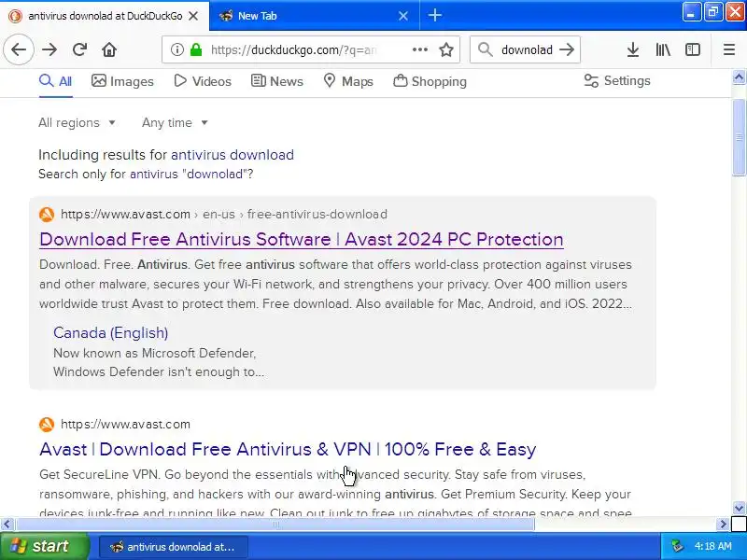This screenshot has width=747, height=560.
Task: Reload the current page
Action: pyautogui.click(x=79, y=49)
